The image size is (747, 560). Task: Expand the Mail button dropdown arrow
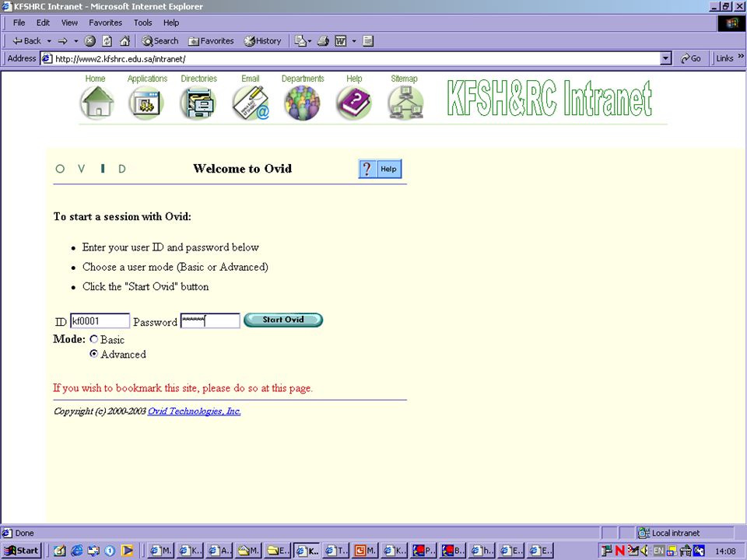(x=310, y=41)
